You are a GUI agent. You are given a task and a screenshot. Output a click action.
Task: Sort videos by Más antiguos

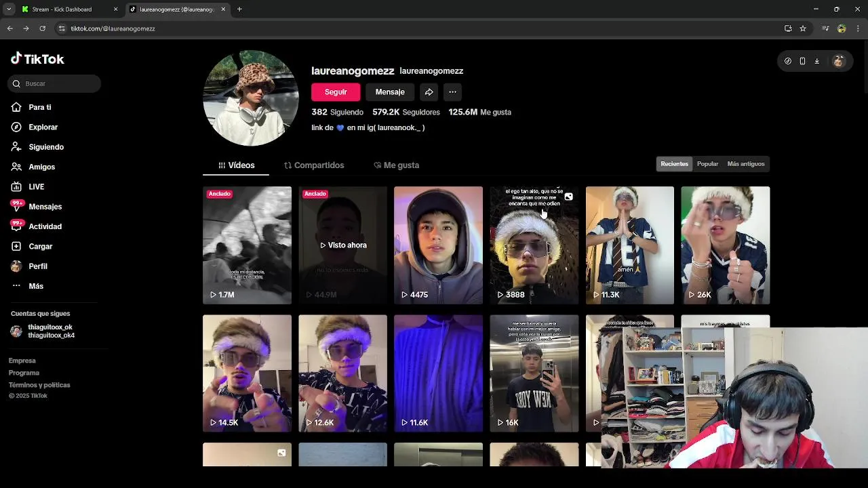point(745,164)
